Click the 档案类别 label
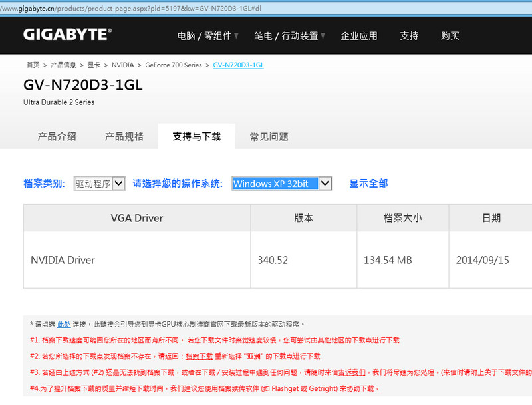This screenshot has width=532, height=405. (44, 184)
